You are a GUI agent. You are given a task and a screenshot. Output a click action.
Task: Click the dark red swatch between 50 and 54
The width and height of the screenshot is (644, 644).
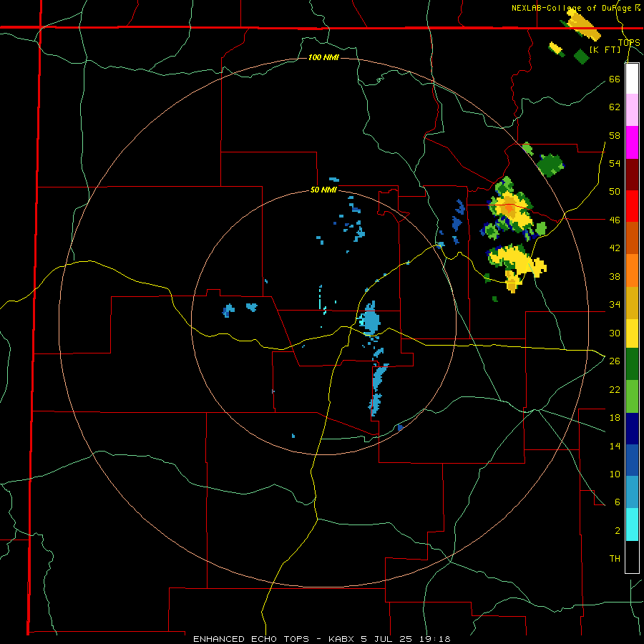(632, 175)
